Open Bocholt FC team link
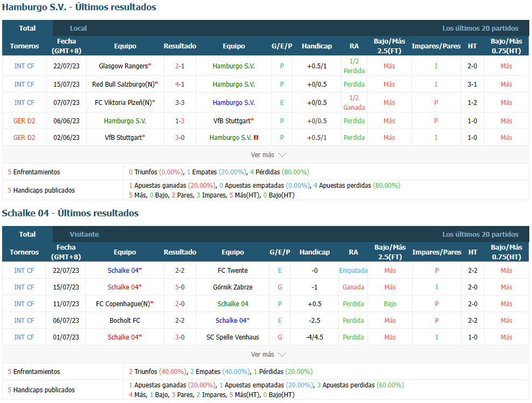The image size is (532, 403). (124, 321)
